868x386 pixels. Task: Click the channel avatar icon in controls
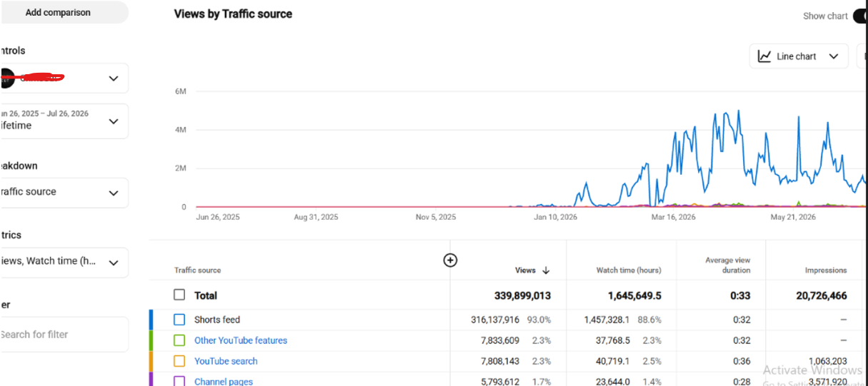(x=6, y=78)
